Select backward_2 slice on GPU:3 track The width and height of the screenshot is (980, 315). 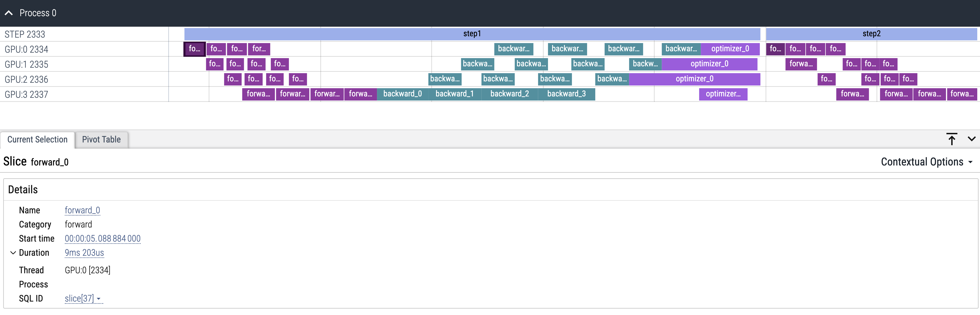[509, 94]
